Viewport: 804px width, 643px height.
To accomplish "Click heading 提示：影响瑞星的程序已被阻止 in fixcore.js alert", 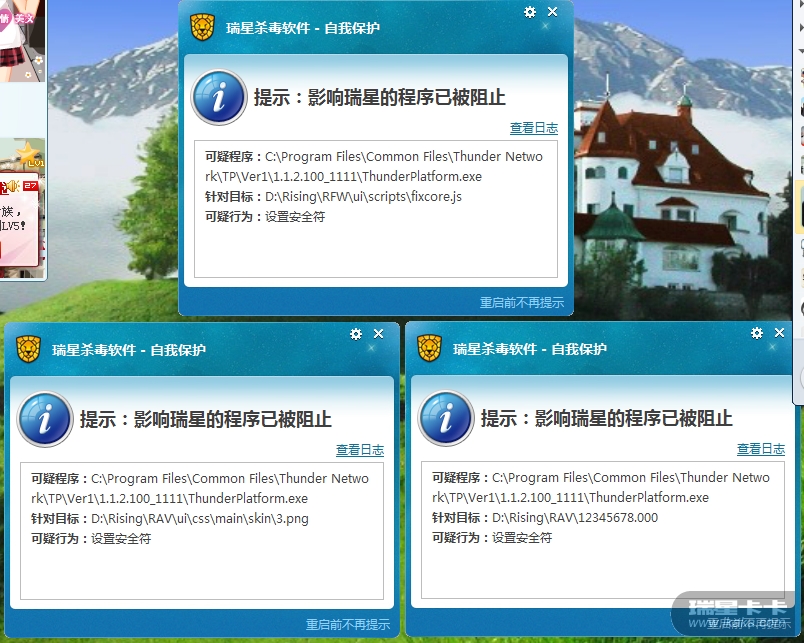I will click(380, 97).
